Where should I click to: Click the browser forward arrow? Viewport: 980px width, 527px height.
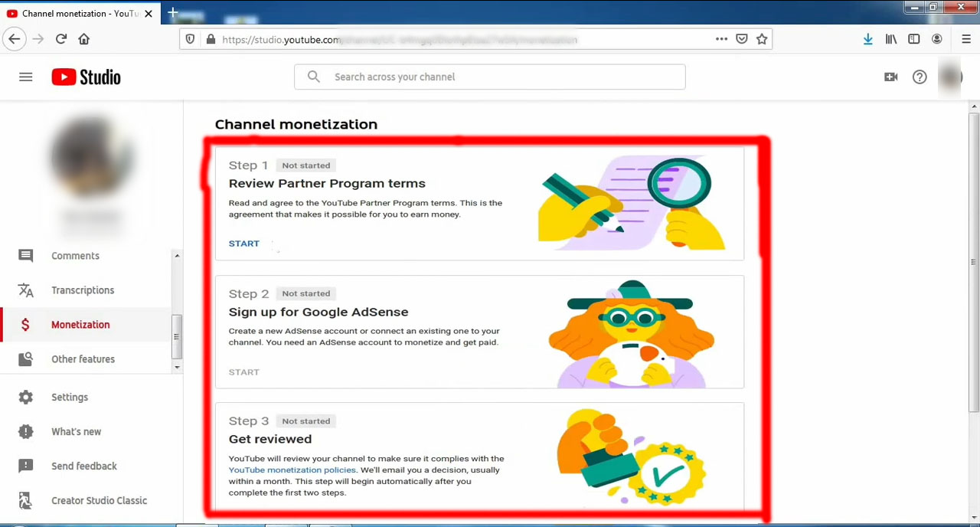point(38,39)
